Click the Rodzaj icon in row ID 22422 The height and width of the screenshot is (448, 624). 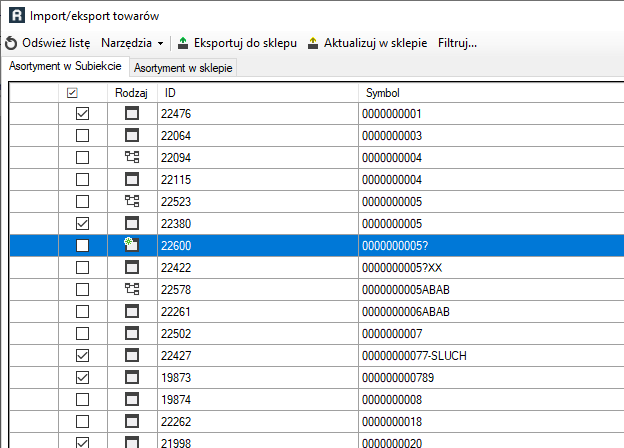pos(132,267)
